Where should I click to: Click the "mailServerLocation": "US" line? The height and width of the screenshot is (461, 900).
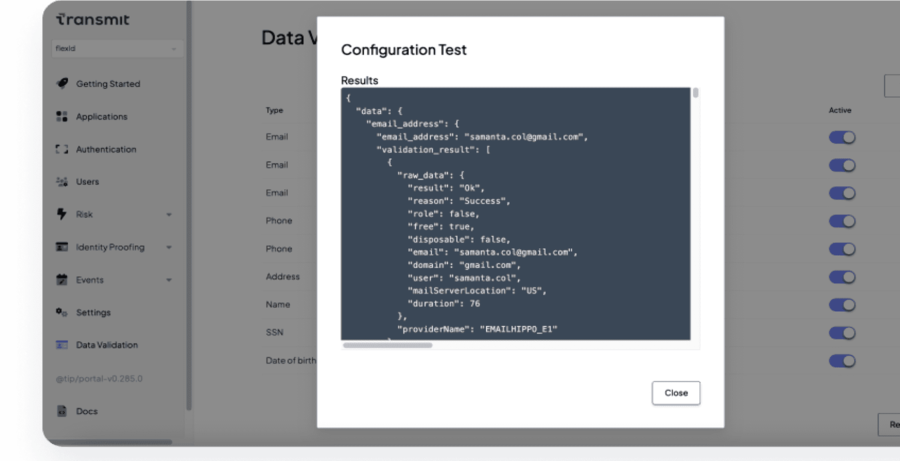click(477, 290)
